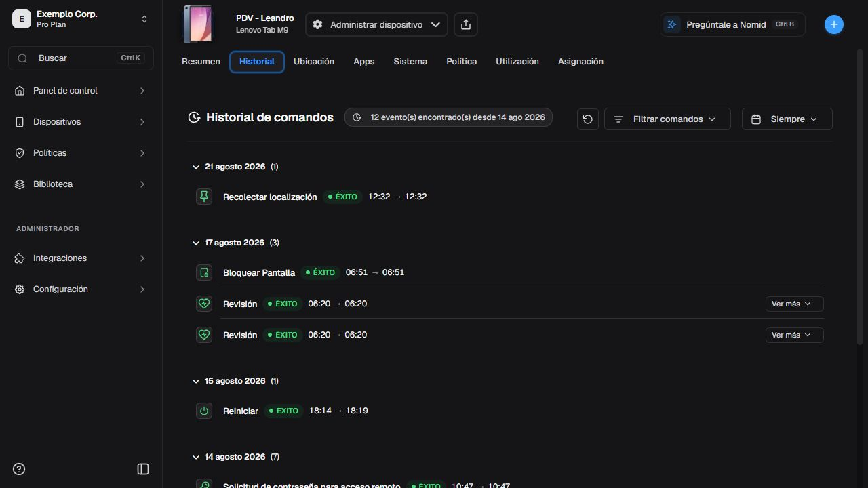The image size is (868, 488).
Task: Click the Reiniciar command text
Action: [241, 411]
